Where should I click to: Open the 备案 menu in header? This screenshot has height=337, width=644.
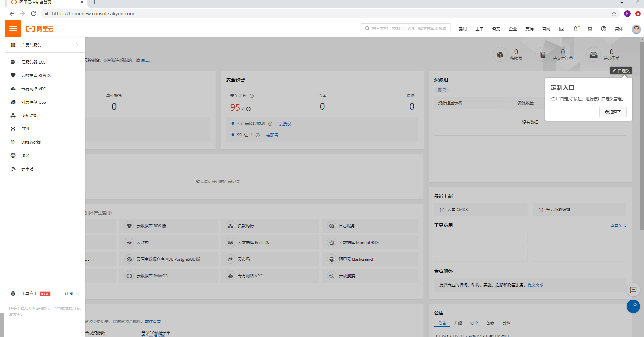click(x=496, y=29)
